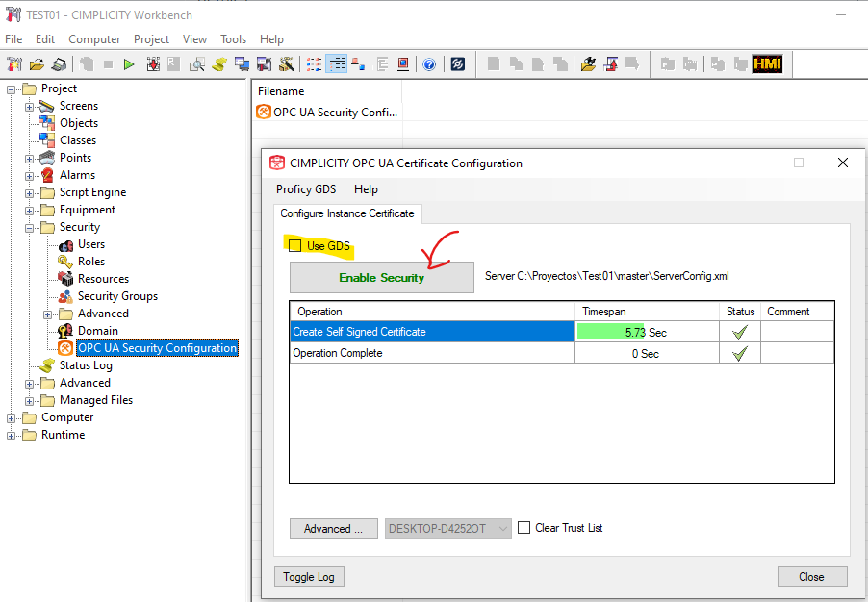Click the red up-arrow upload toolbar icon

[x=611, y=64]
